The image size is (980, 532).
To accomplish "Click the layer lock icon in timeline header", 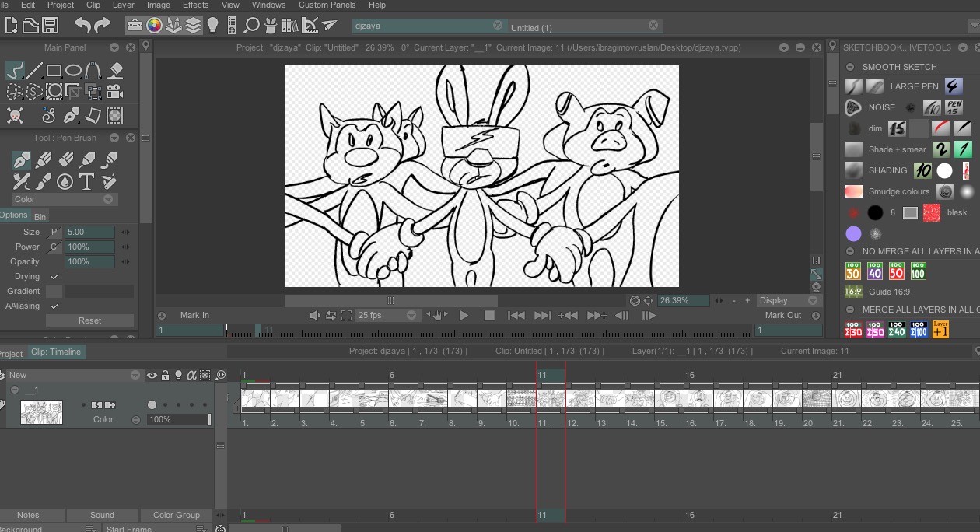I will [165, 375].
